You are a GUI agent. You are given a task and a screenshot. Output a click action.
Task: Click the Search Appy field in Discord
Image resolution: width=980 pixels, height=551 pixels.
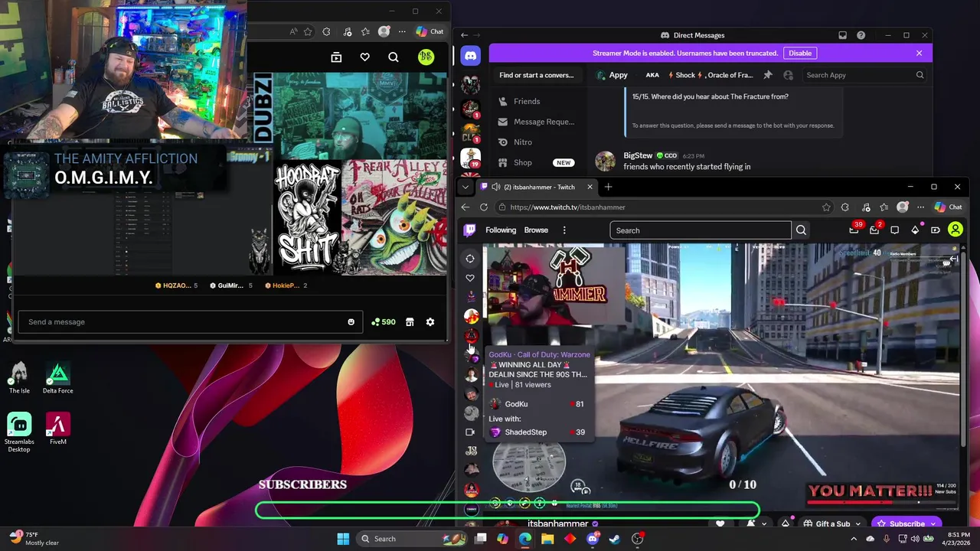click(864, 75)
